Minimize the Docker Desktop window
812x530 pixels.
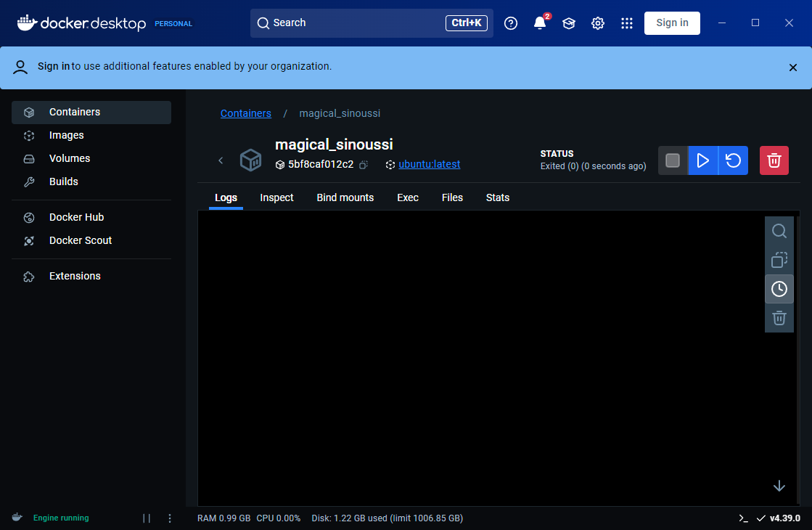(x=722, y=23)
